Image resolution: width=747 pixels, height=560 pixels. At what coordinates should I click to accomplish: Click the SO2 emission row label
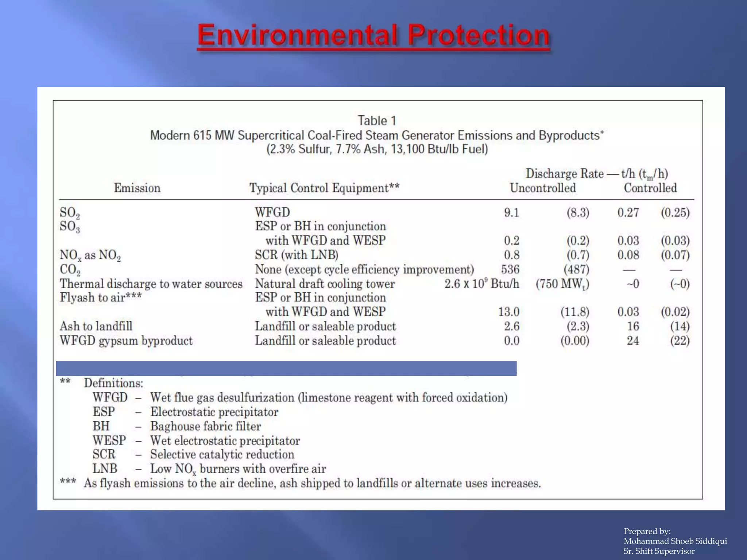pyautogui.click(x=70, y=213)
